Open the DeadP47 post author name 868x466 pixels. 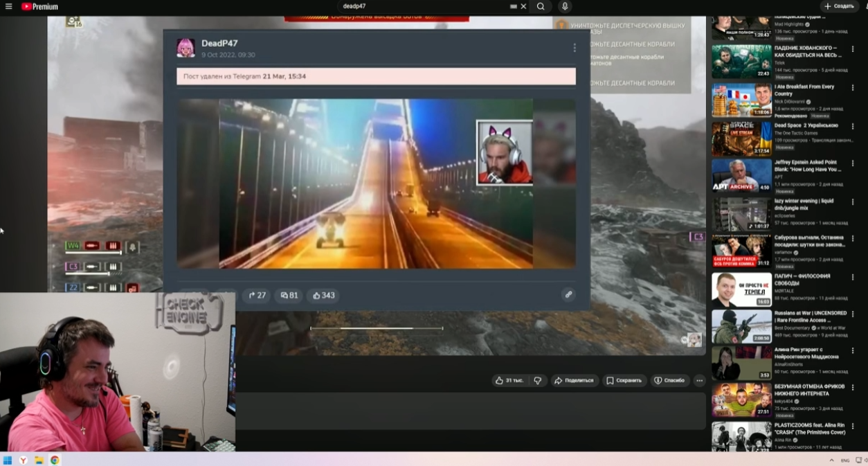219,43
